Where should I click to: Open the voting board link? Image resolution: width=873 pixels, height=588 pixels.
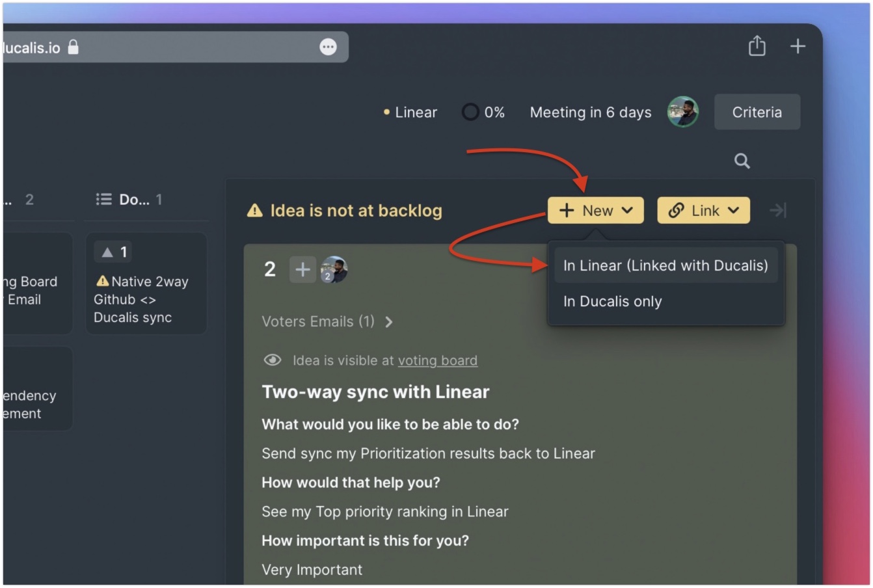pos(438,360)
